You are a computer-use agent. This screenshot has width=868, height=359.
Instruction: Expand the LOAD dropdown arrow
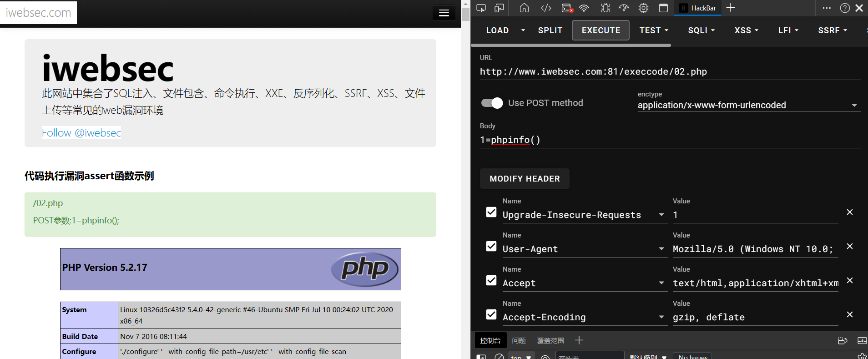(x=523, y=30)
